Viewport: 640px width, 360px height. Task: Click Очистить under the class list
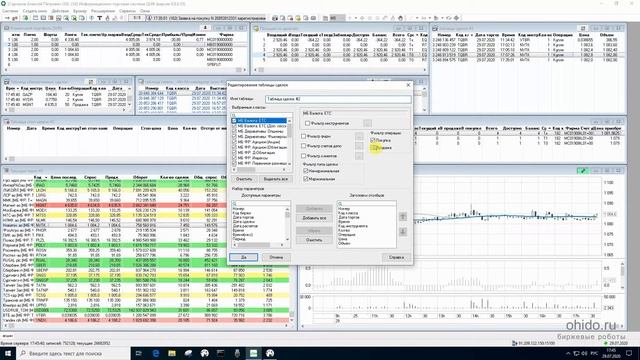click(x=244, y=179)
